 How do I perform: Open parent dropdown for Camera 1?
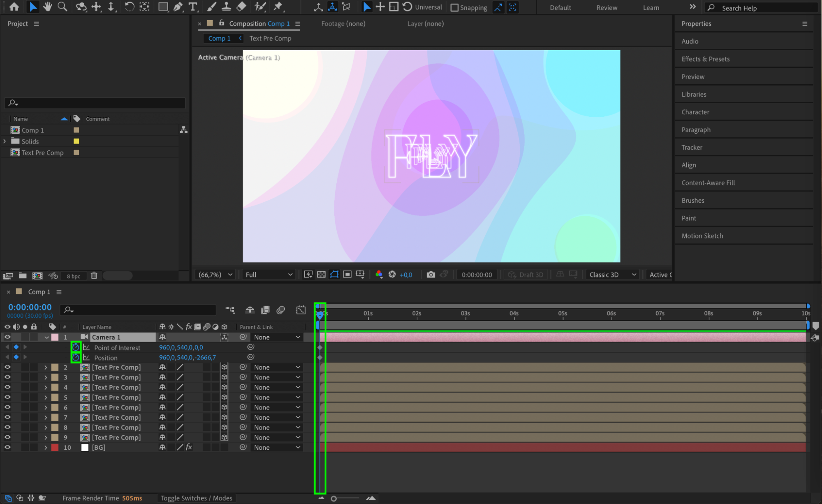point(277,337)
